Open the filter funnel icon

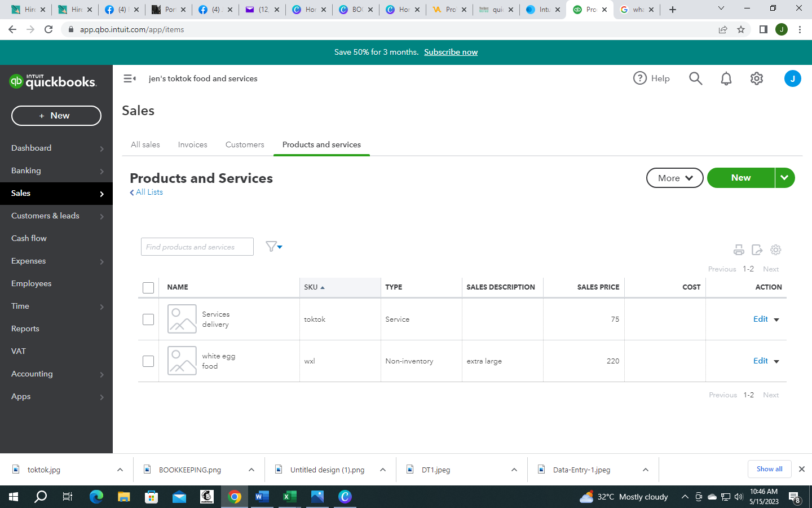[273, 247]
